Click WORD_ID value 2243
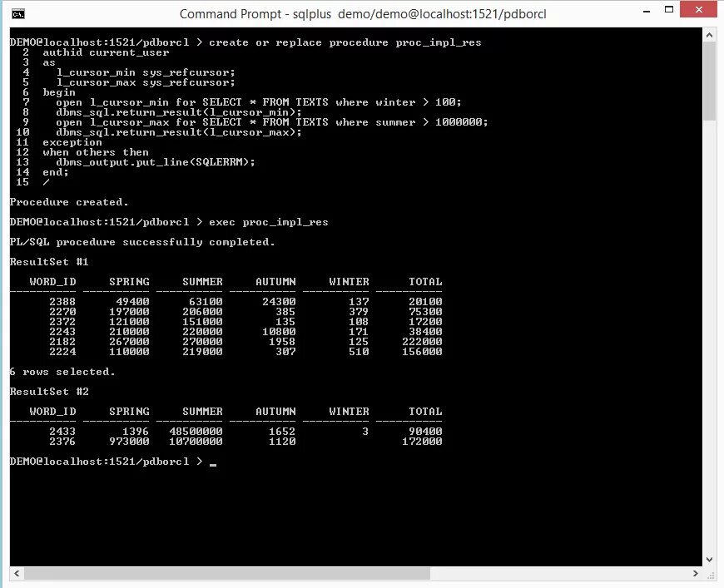The width and height of the screenshot is (724, 588). click(62, 331)
